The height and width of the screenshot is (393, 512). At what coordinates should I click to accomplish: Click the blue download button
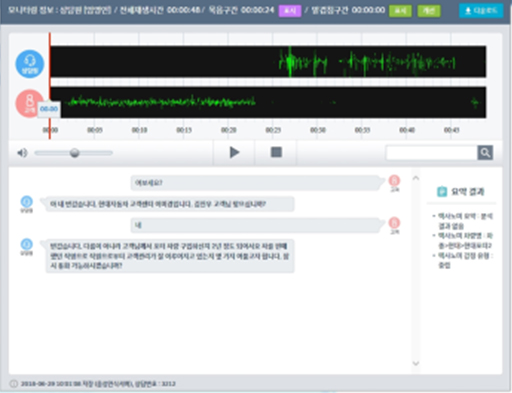[481, 11]
